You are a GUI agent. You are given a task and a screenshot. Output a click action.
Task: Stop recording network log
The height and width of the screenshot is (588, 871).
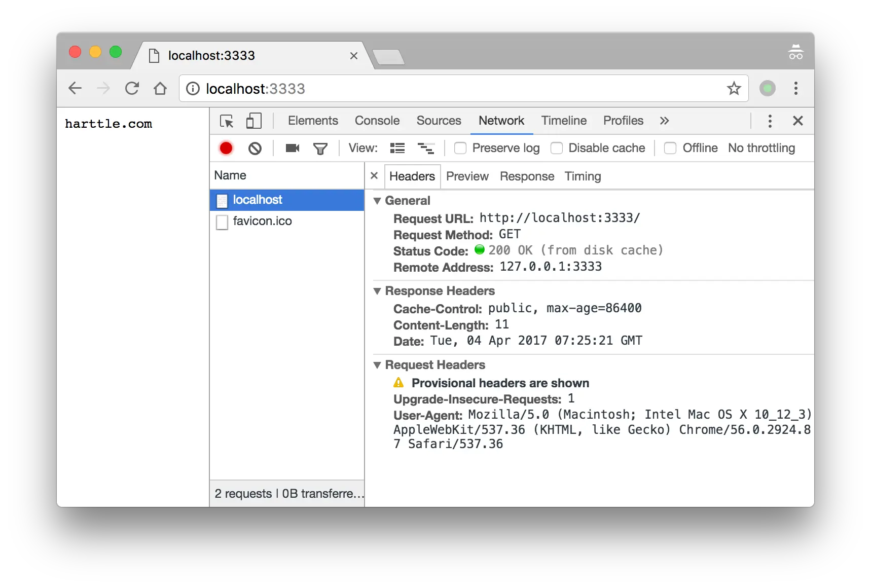(226, 148)
